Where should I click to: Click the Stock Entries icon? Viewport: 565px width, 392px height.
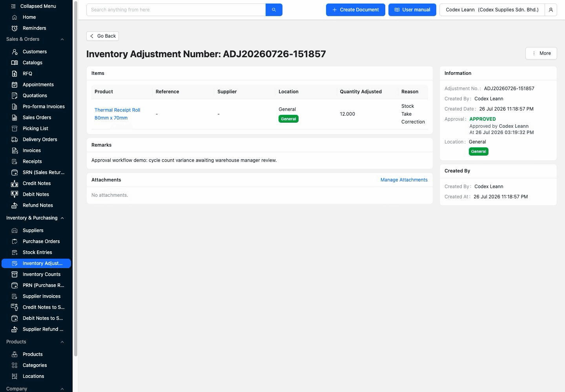tap(15, 252)
